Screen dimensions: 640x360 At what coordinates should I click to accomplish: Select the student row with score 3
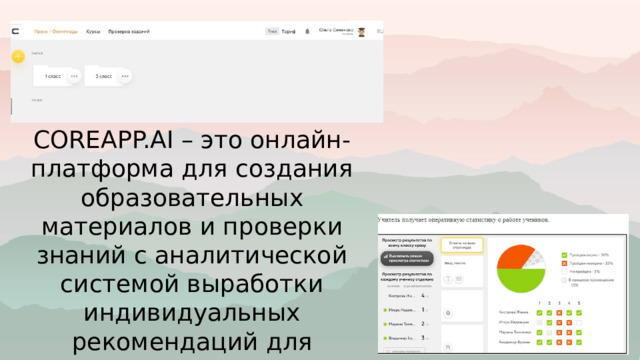tap(407, 338)
